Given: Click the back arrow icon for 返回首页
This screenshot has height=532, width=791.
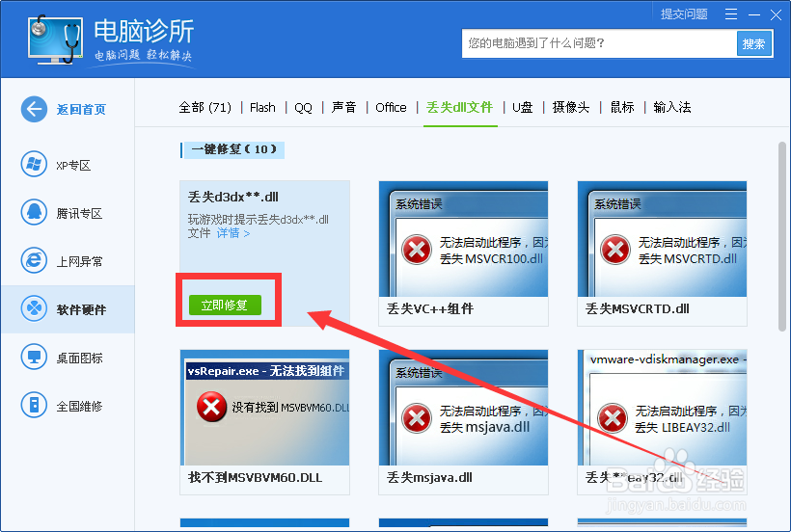Looking at the screenshot, I should (x=34, y=109).
